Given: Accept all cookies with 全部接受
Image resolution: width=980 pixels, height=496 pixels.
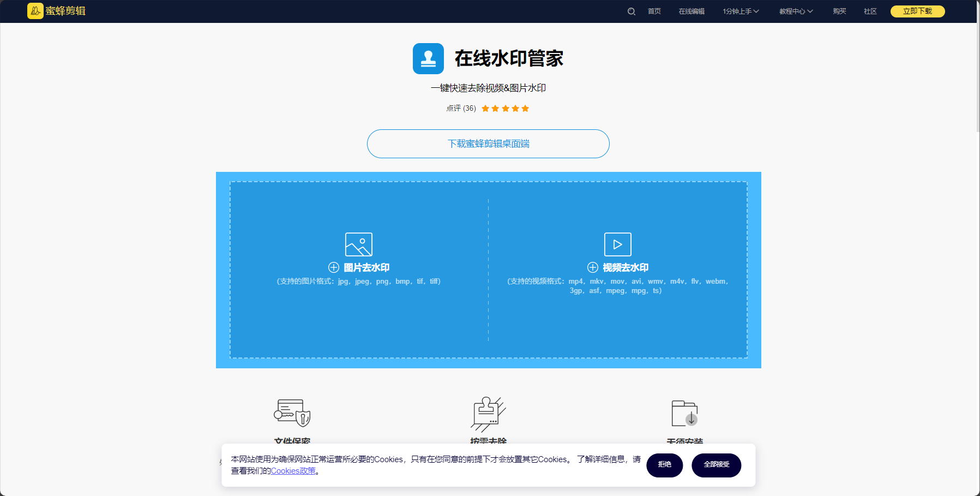Looking at the screenshot, I should click(717, 465).
